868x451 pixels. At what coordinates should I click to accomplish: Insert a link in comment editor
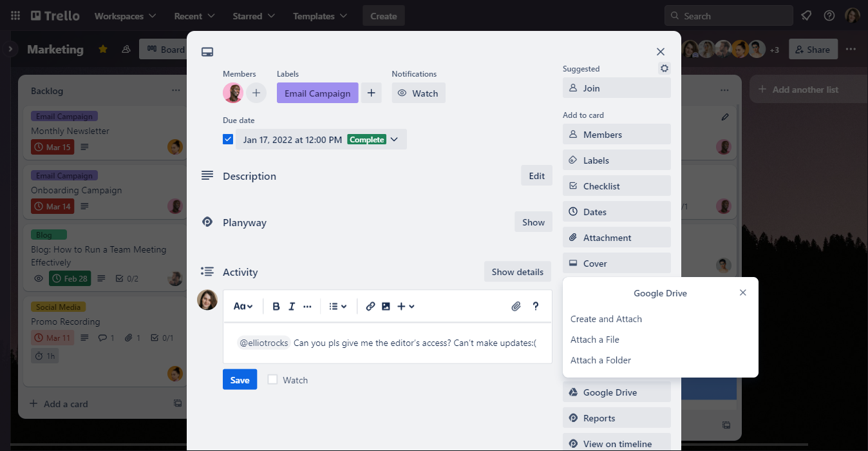(x=370, y=307)
